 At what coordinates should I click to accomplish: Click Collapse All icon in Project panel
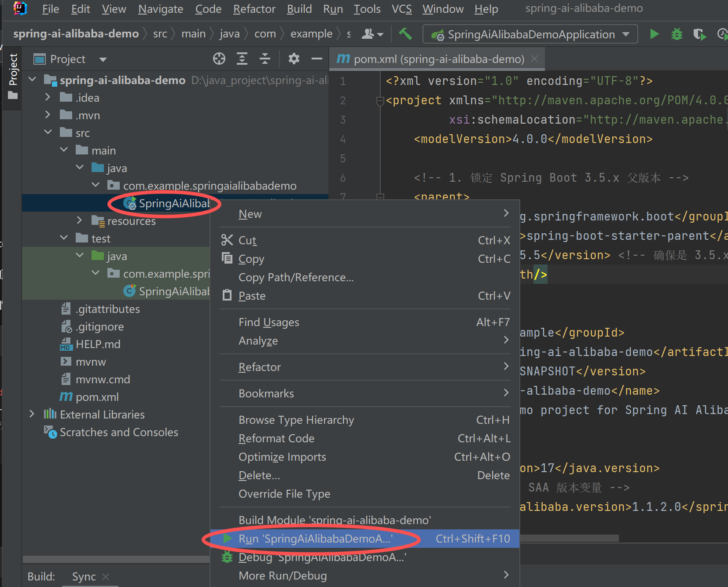click(x=265, y=59)
